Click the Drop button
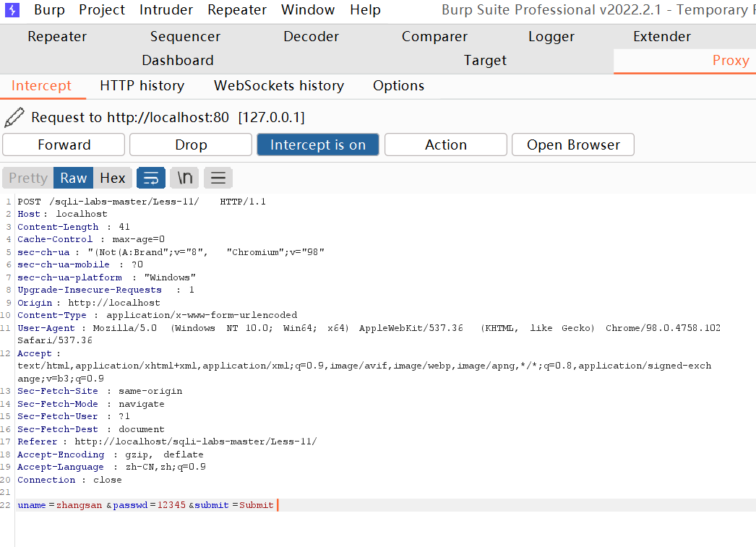 coord(191,145)
